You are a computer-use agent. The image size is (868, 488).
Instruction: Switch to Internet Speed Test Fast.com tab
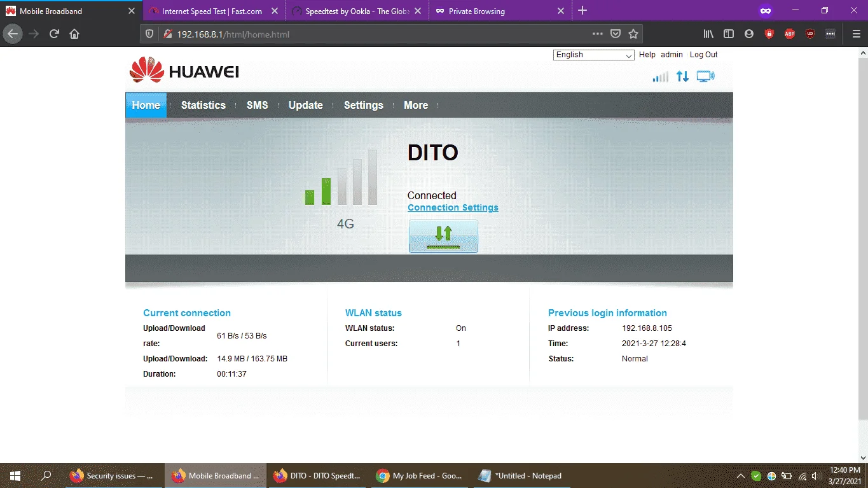click(x=214, y=11)
